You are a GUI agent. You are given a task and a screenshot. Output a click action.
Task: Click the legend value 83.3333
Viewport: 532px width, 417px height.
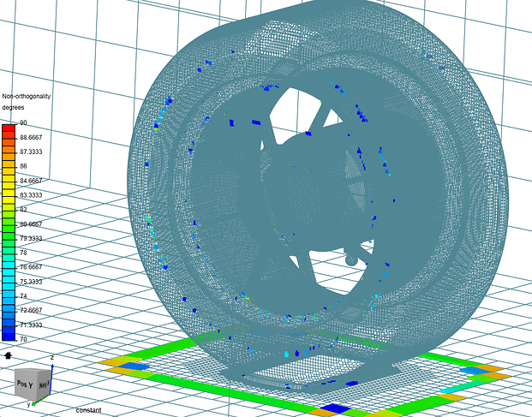click(31, 195)
